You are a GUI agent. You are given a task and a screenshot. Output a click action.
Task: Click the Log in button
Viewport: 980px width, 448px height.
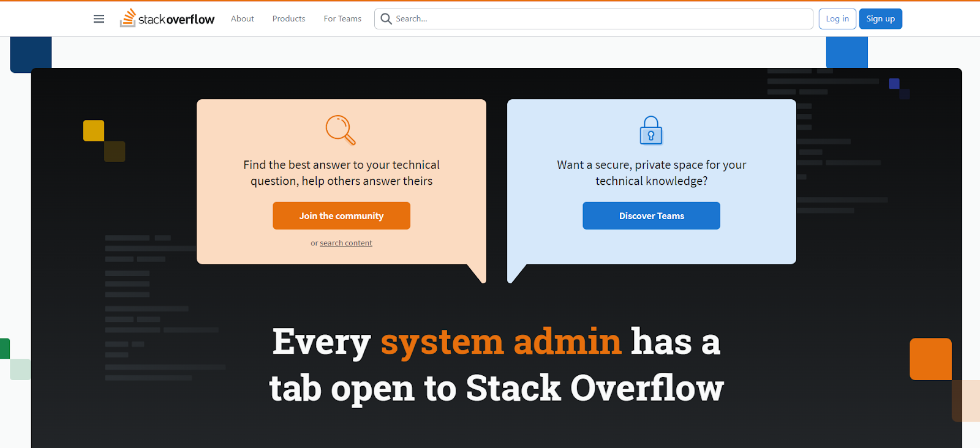(837, 19)
